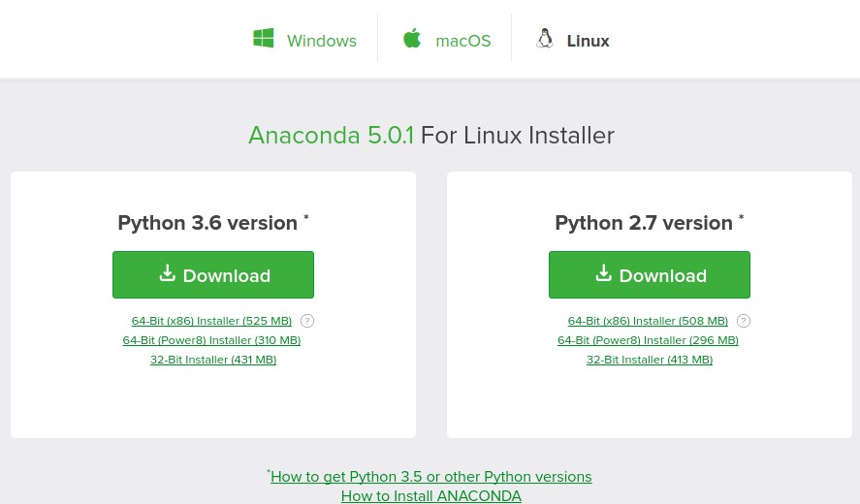Image resolution: width=860 pixels, height=504 pixels.
Task: Click the Linux penguin icon
Action: click(545, 39)
